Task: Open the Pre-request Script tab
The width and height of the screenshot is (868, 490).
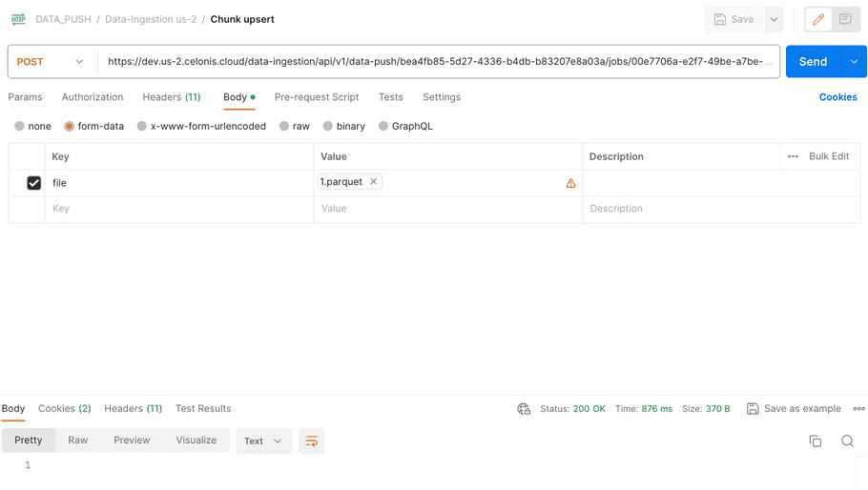Action: pyautogui.click(x=317, y=97)
